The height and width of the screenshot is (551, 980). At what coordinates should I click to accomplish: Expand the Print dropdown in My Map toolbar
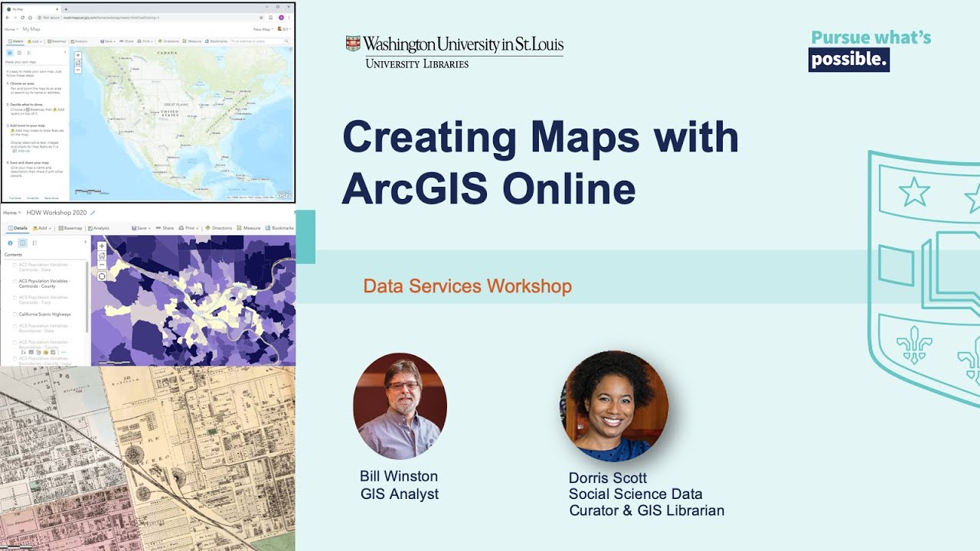pyautogui.click(x=145, y=41)
